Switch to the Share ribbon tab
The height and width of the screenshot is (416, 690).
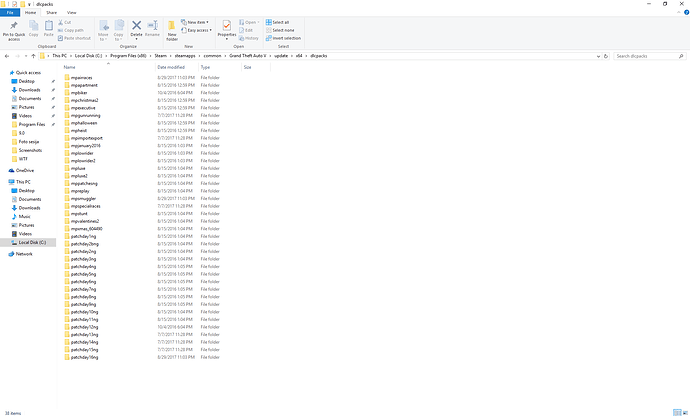[x=51, y=13]
